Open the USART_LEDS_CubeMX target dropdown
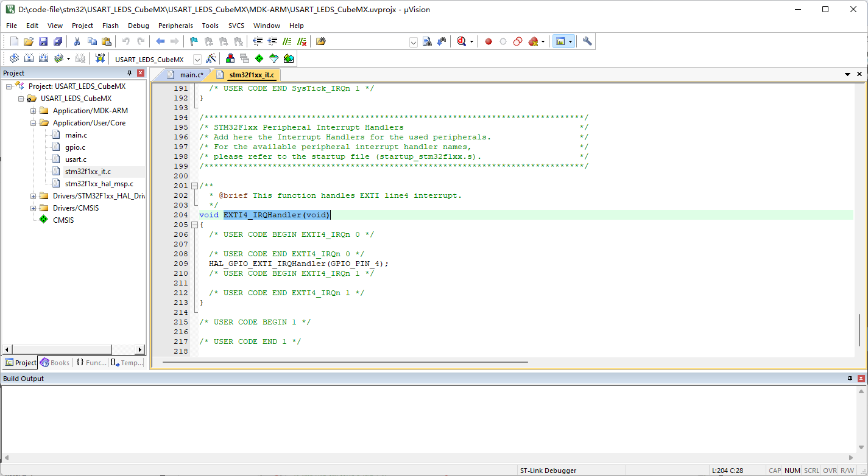The height and width of the screenshot is (476, 868). click(x=197, y=60)
